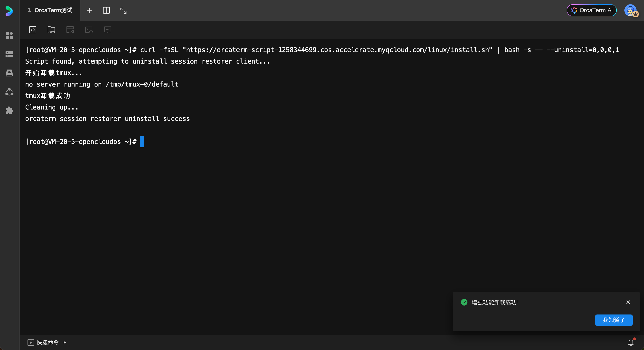
Task: Click the 我知道了 button
Action: click(x=614, y=320)
